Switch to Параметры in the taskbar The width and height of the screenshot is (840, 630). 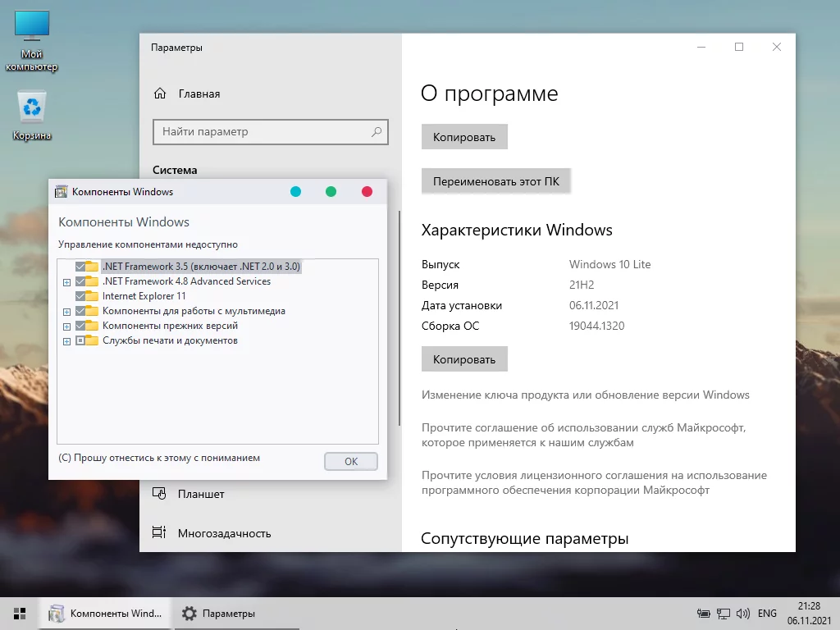tap(218, 614)
